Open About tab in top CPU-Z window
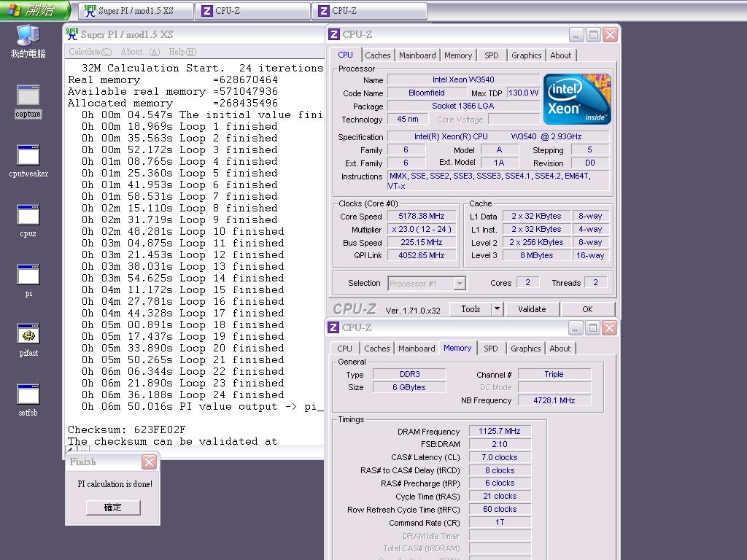 (561, 55)
